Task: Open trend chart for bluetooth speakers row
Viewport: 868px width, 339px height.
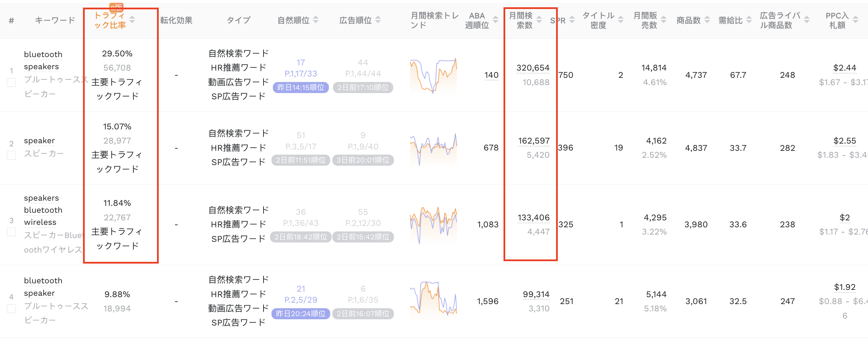Action: [x=433, y=75]
